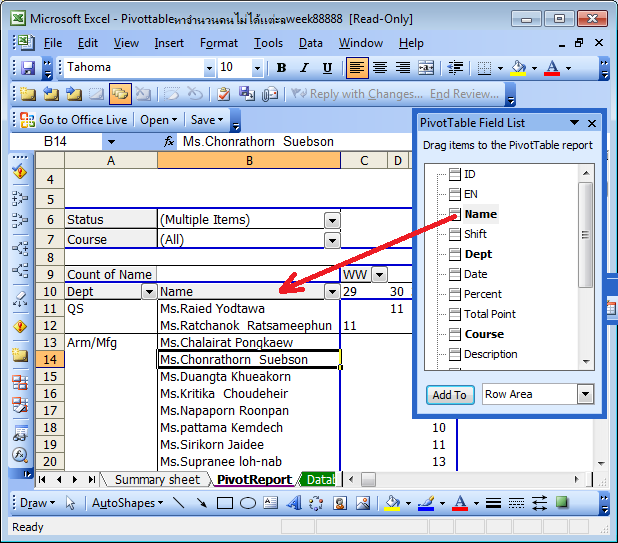Image resolution: width=618 pixels, height=543 pixels.
Task: Select the Oval drawing tool
Action: (x=246, y=503)
